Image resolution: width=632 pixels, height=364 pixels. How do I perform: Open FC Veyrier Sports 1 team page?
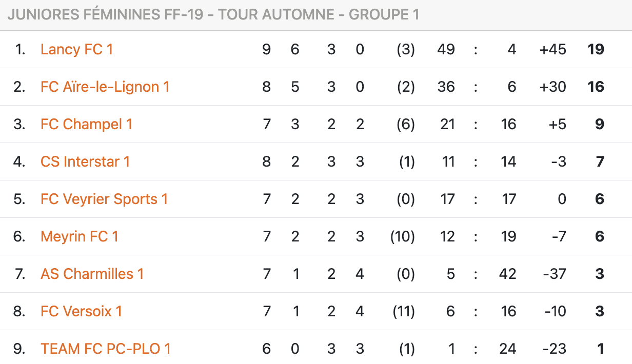pos(104,199)
